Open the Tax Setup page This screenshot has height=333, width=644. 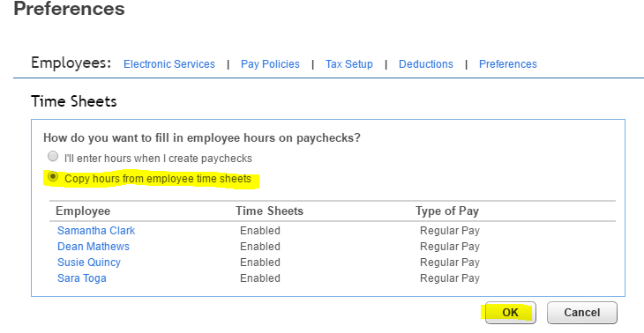click(x=349, y=64)
